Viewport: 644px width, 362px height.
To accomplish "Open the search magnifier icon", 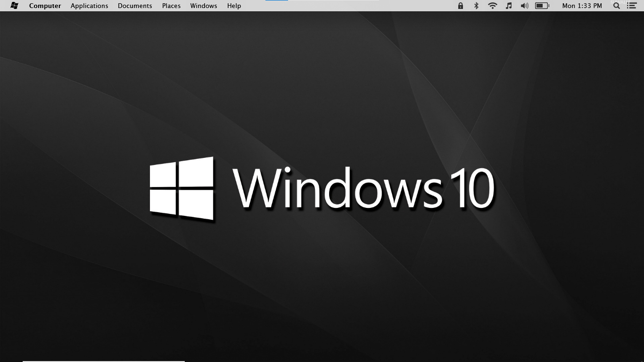I will [617, 6].
